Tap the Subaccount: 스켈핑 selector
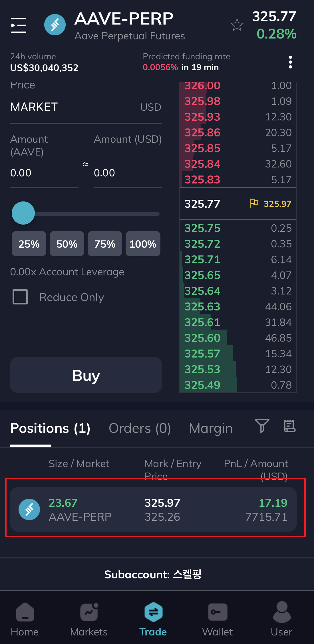This screenshot has height=644, width=314. point(153,574)
